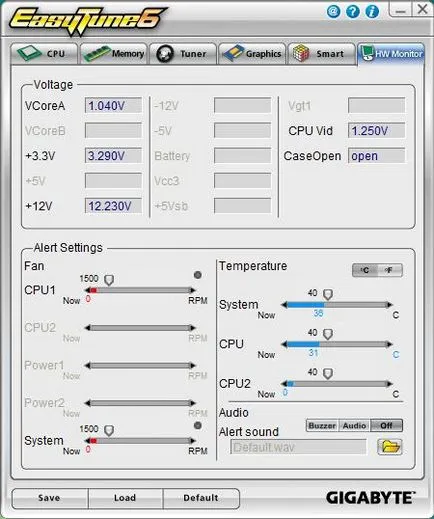
Task: Switch temperature unit to Fahrenheit
Action: click(389, 270)
